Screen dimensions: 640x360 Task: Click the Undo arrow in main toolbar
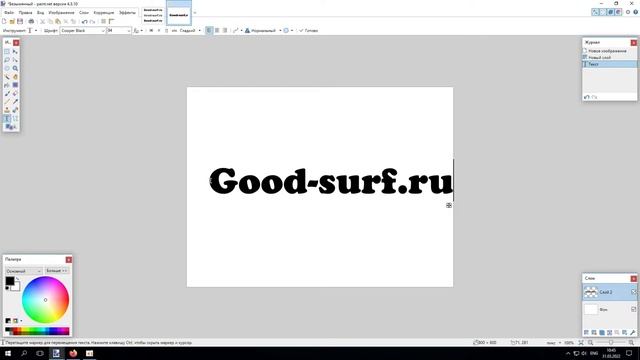point(84,21)
